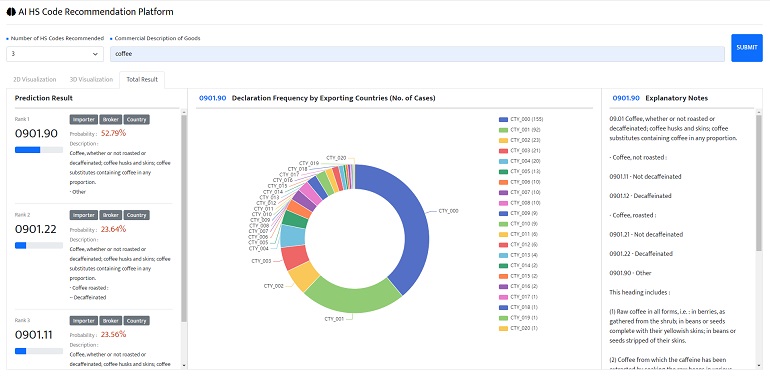
Task: Hide CTY_003 series via its legend marker
Action: (503, 151)
